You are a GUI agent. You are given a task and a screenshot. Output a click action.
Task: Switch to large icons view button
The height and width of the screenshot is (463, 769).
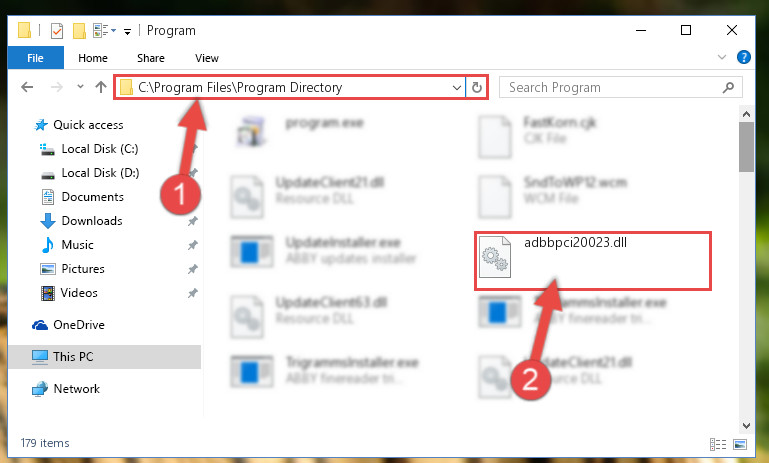click(740, 444)
